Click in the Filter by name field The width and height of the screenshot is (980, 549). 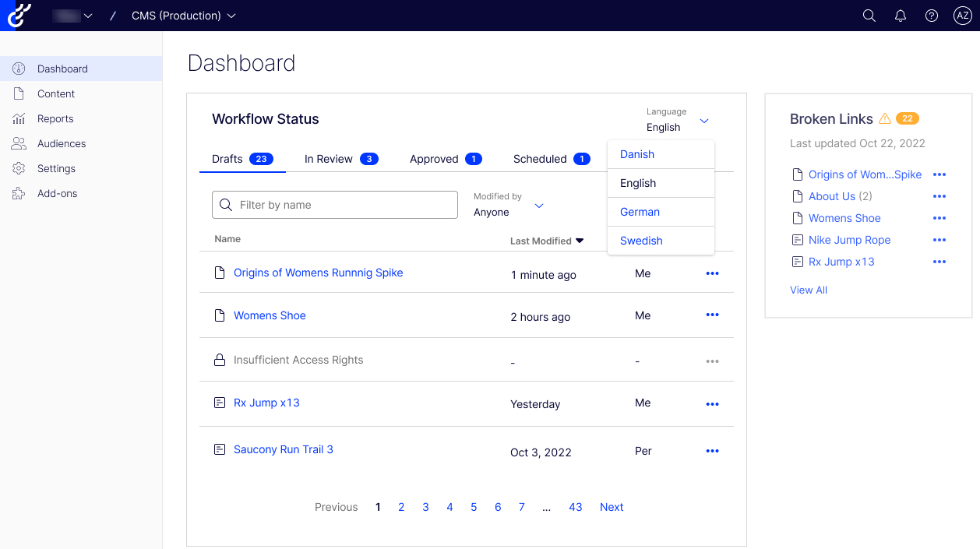(x=335, y=205)
